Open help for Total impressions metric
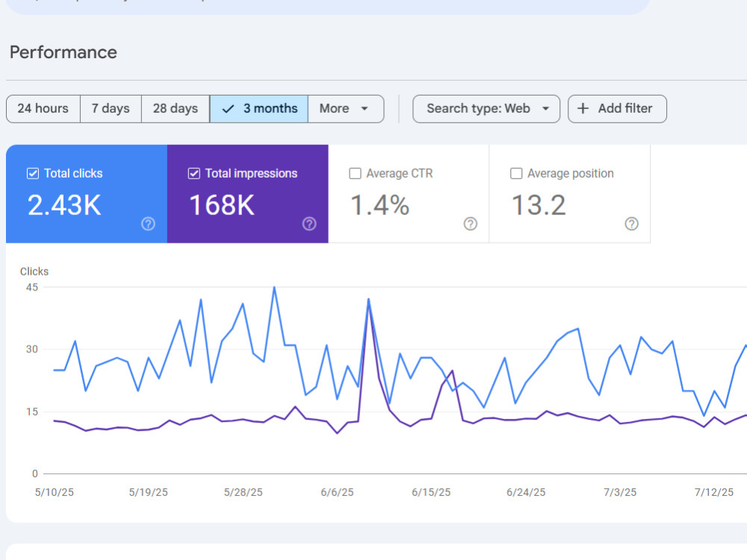This screenshot has width=747, height=560. point(309,224)
